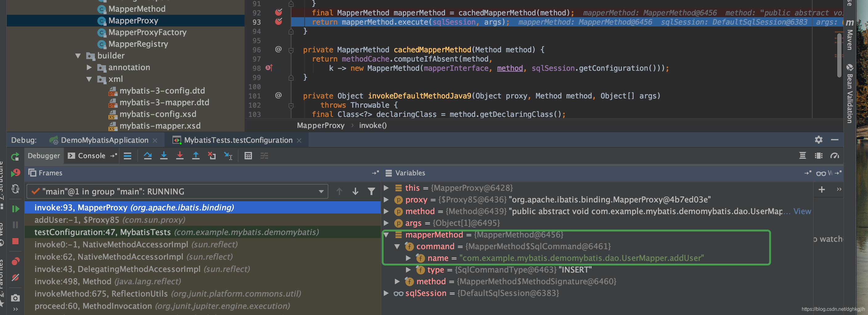Click the green Rerun debug icon
This screenshot has height=315, width=868.
point(15,157)
